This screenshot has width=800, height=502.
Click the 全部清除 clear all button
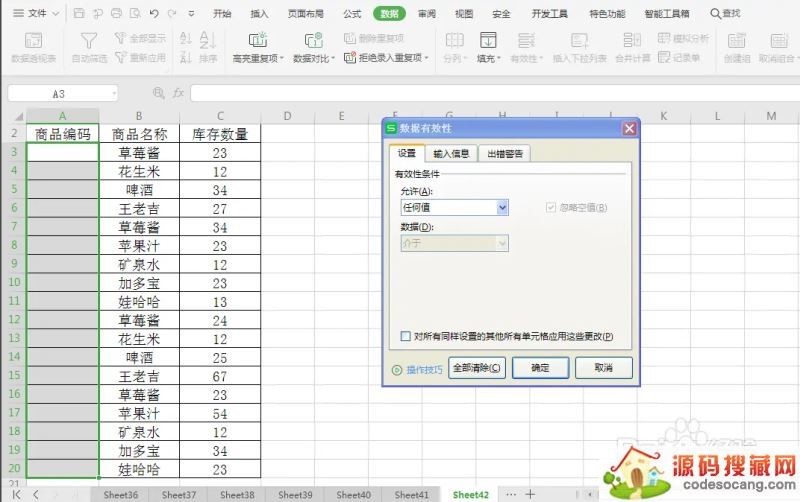(477, 368)
